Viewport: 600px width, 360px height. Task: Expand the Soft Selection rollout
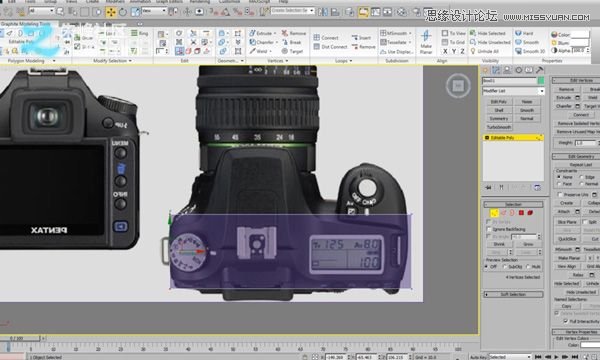pos(513,294)
